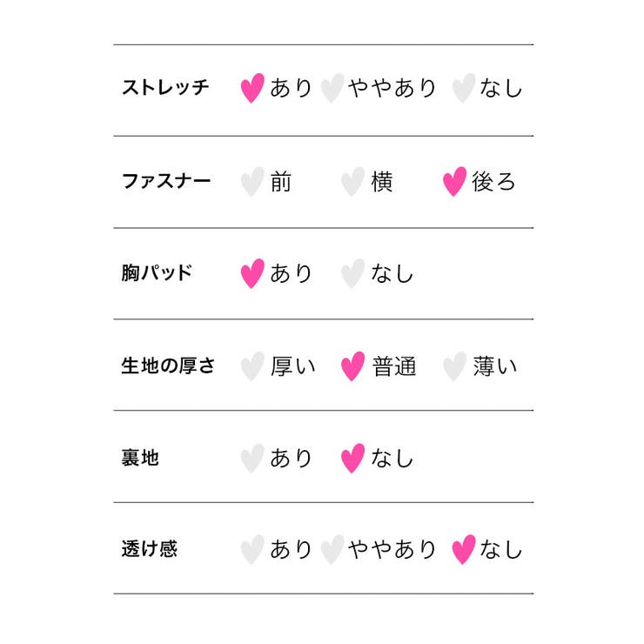The height and width of the screenshot is (644, 644).
Task: Choose pink heart for 裏地 なし
Action: (x=352, y=458)
